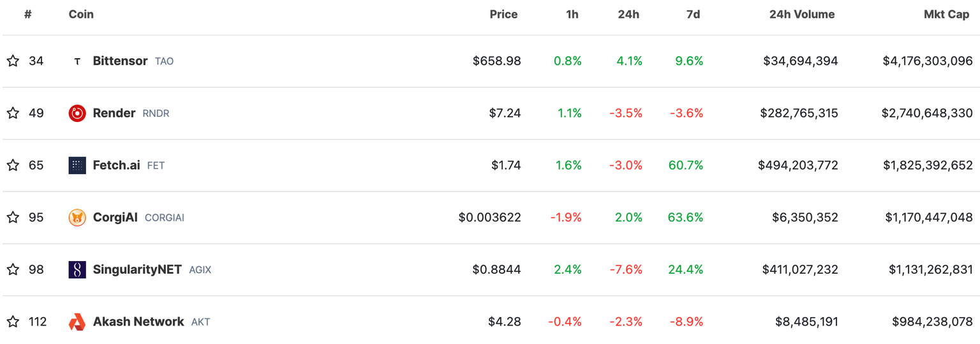Viewport: 980px width, 344px height.
Task: Click the CorgiAI dog logo
Action: [77, 218]
